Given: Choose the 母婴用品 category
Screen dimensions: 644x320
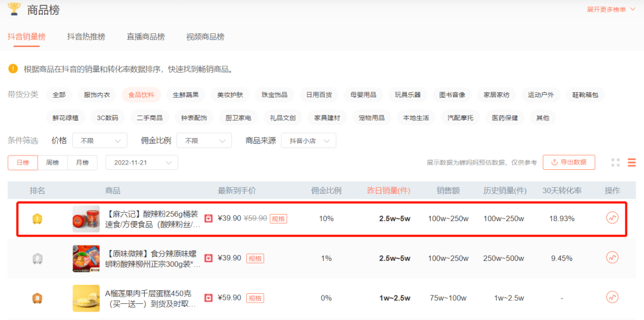Looking at the screenshot, I should click(364, 95).
